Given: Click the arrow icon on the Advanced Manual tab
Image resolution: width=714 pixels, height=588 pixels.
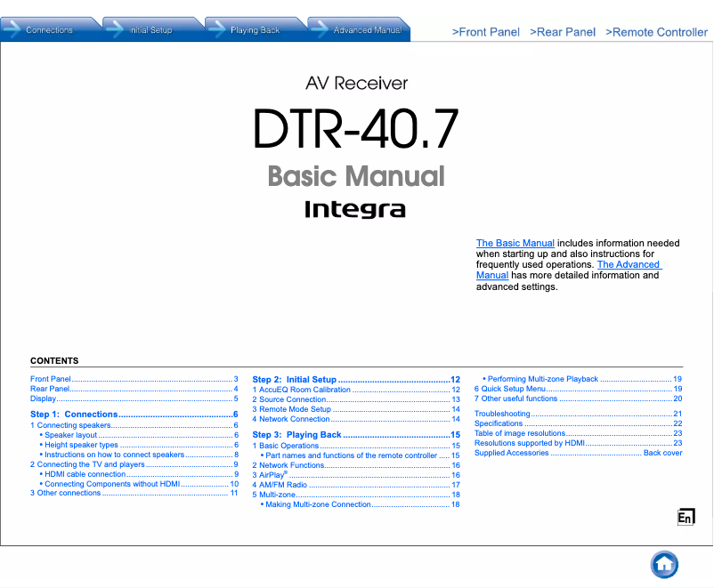Looking at the screenshot, I should (x=319, y=28).
